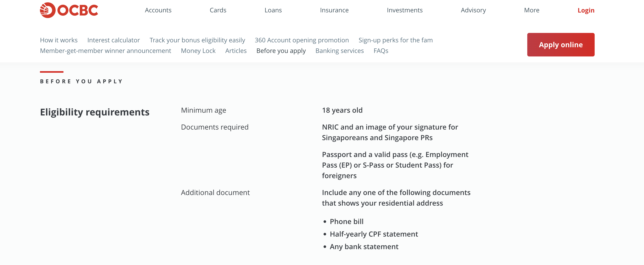The image size is (644, 265).
Task: Jump to Money Lock section
Action: [198, 51]
